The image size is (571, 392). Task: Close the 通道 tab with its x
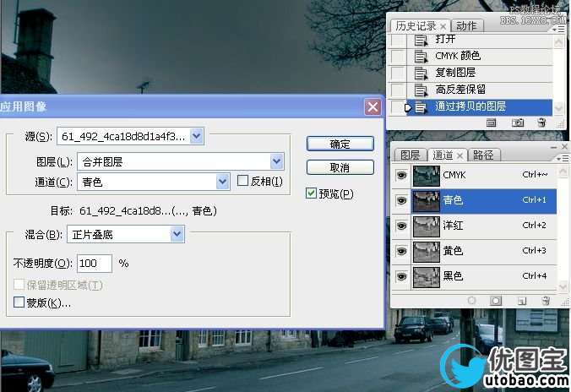click(x=460, y=156)
